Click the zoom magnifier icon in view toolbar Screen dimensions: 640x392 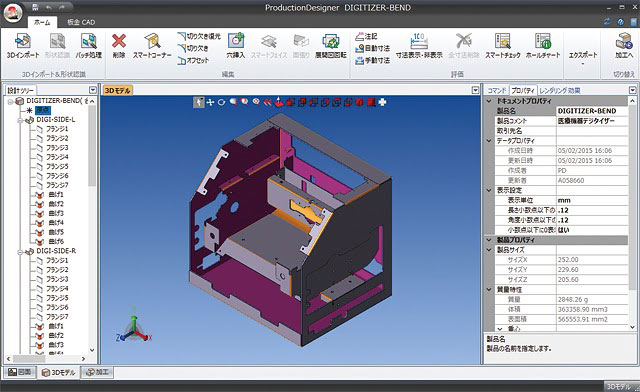[256, 102]
